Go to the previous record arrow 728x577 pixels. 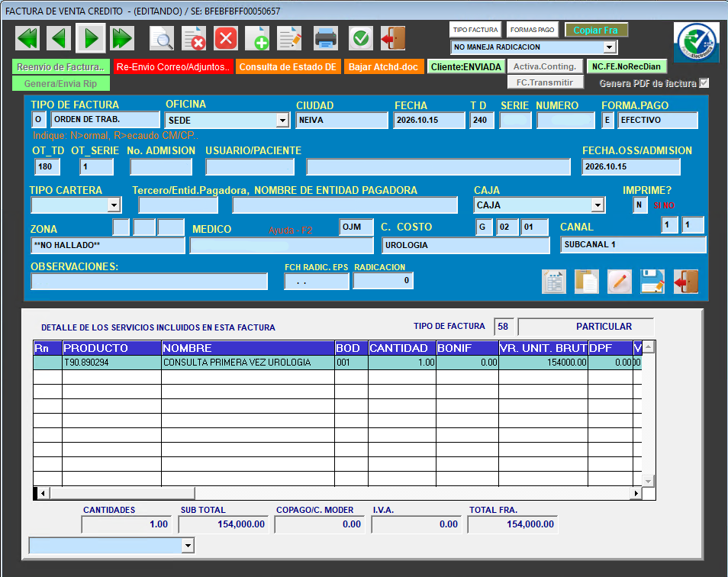[x=59, y=38]
